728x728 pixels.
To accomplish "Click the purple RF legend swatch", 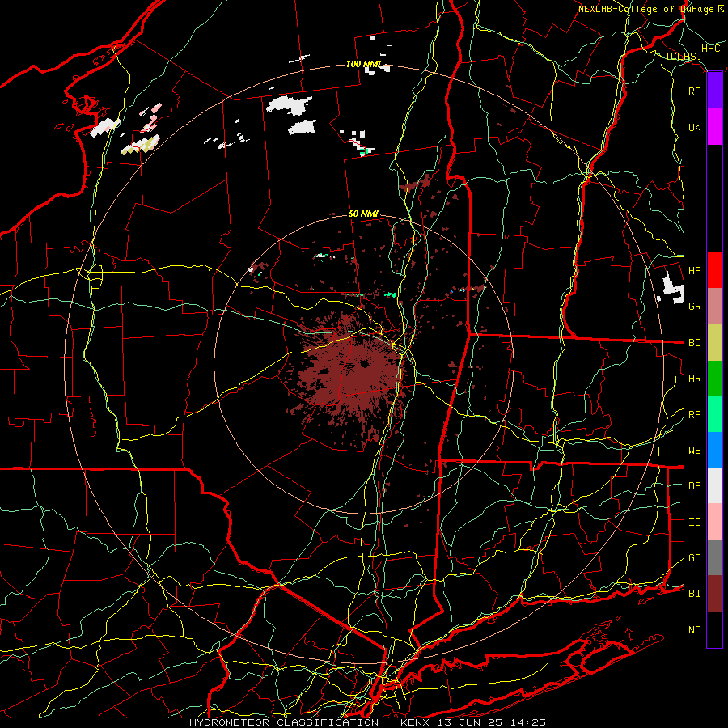I will click(714, 91).
